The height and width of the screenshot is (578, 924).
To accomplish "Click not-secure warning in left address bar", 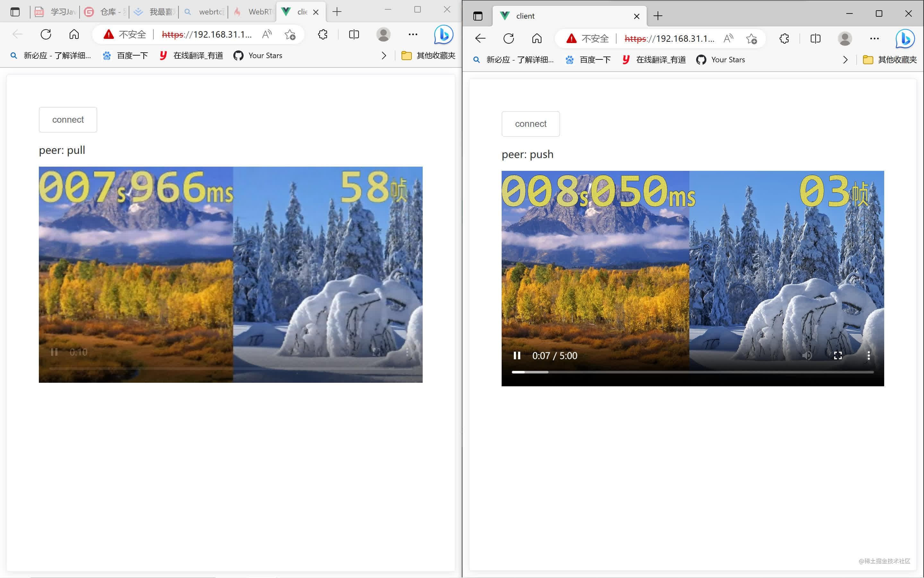I will tap(125, 34).
